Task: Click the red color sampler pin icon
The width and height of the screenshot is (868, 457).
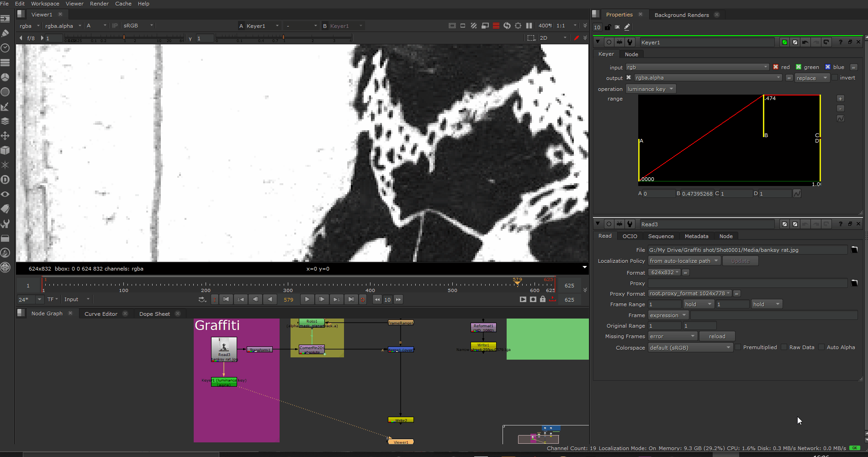Action: pos(577,38)
